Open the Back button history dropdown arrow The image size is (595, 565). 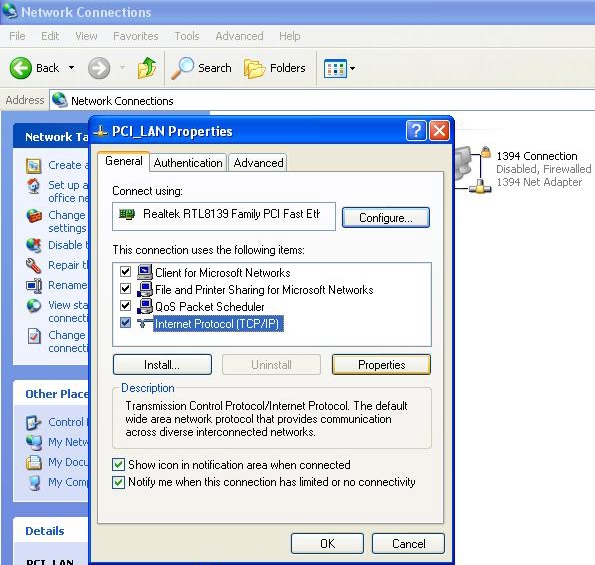tap(71, 68)
